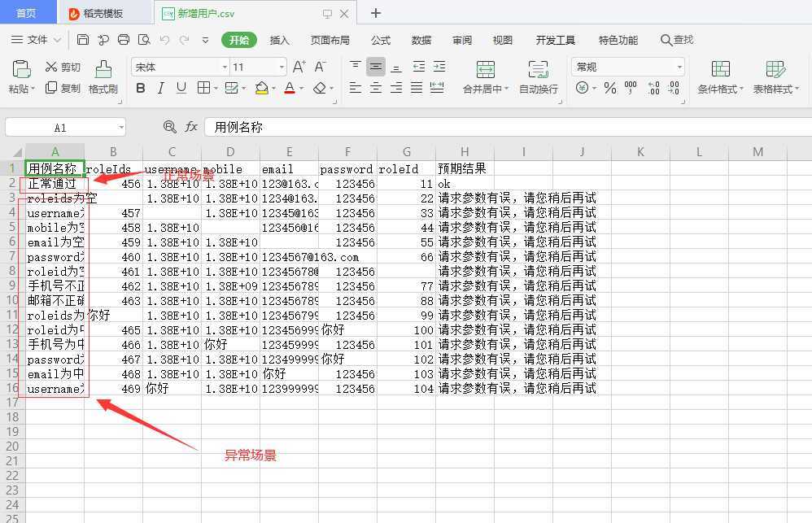Screen dimensions: 812x523
Task: Open the font name 宋体 dropdown
Action: pos(224,68)
